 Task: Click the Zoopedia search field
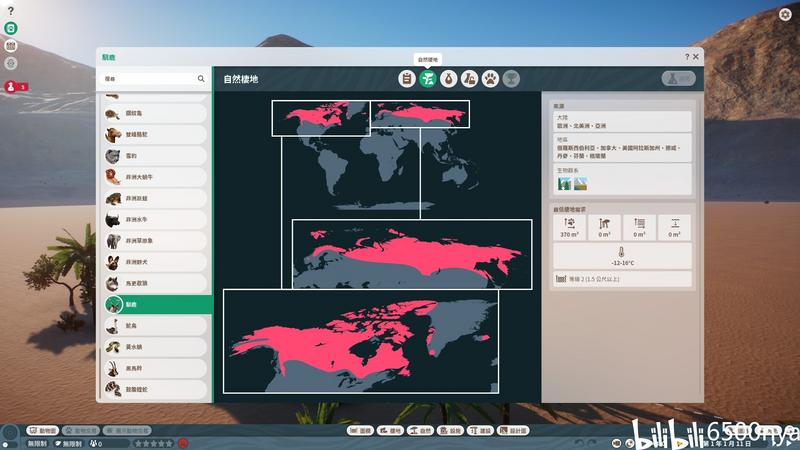coord(153,79)
